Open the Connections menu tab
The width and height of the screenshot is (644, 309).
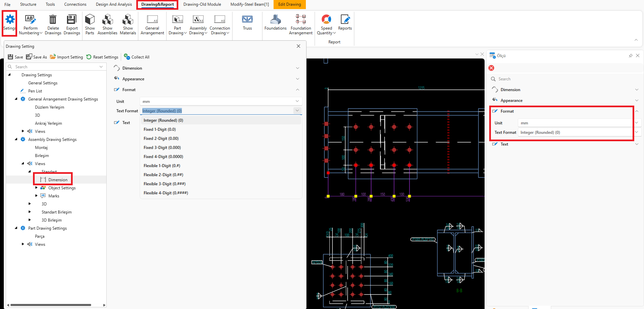point(75,4)
